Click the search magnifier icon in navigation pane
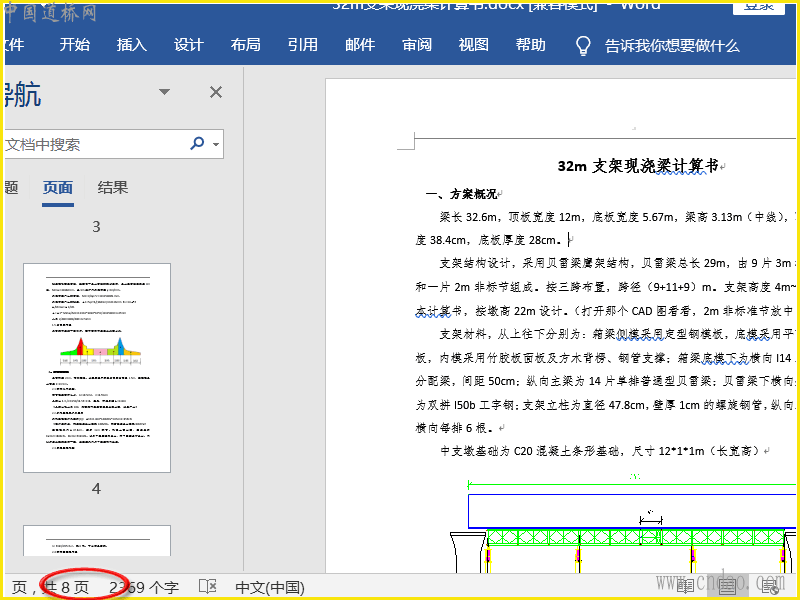The height and width of the screenshot is (600, 800). 197,144
